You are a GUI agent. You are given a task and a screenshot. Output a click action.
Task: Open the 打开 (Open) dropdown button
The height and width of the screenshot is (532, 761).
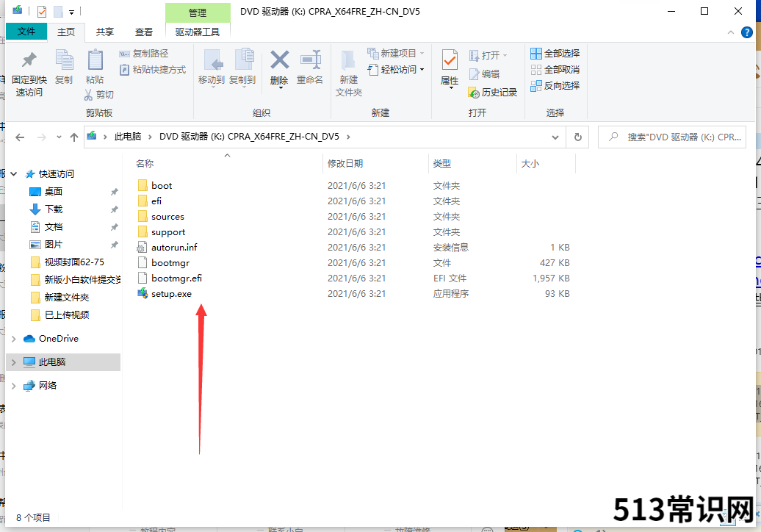tap(488, 55)
